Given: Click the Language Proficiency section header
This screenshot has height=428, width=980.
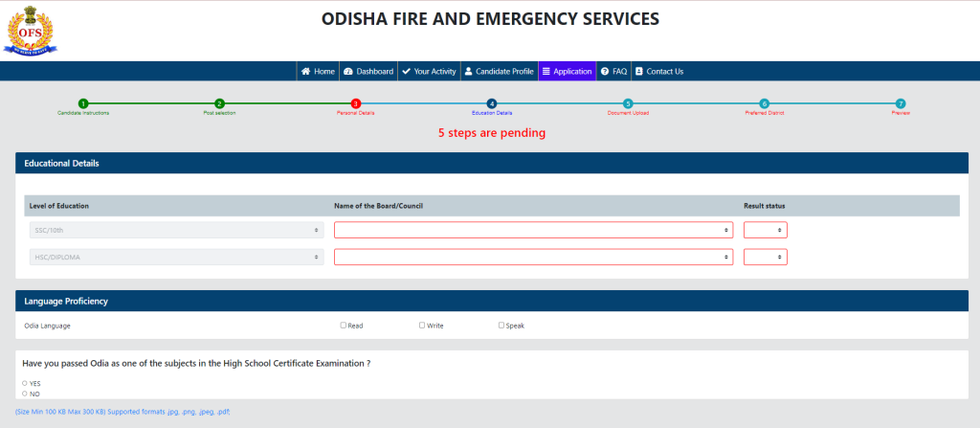Looking at the screenshot, I should coord(492,301).
